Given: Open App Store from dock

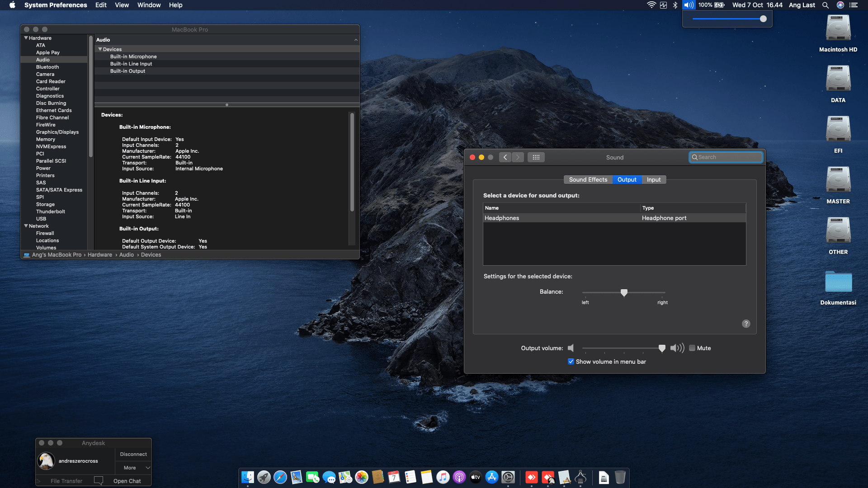Looking at the screenshot, I should click(492, 477).
